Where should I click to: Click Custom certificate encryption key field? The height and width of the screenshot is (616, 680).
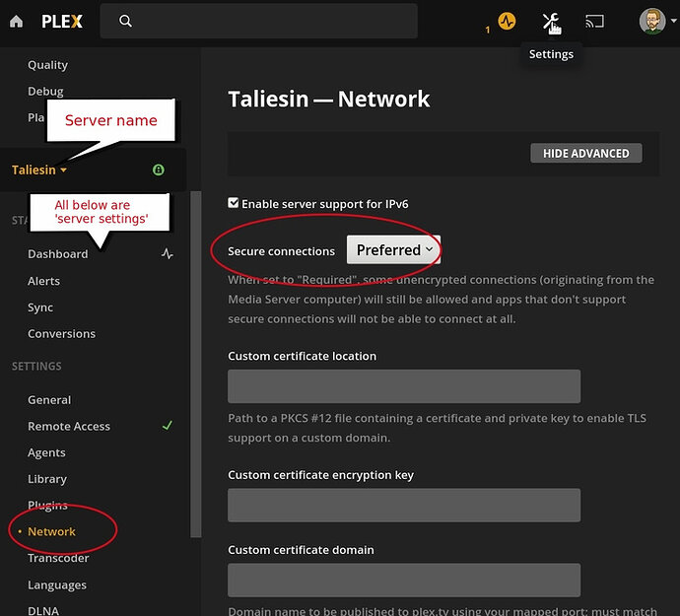pyautogui.click(x=404, y=505)
